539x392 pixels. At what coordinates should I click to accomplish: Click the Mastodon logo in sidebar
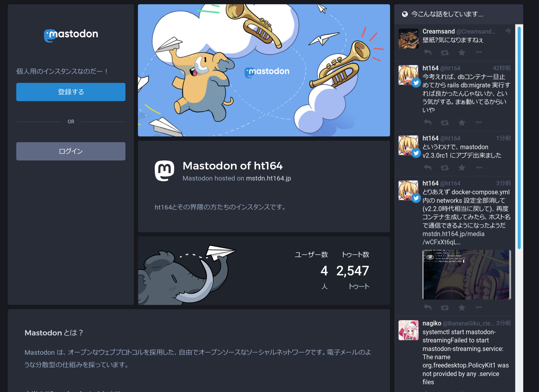tap(71, 35)
